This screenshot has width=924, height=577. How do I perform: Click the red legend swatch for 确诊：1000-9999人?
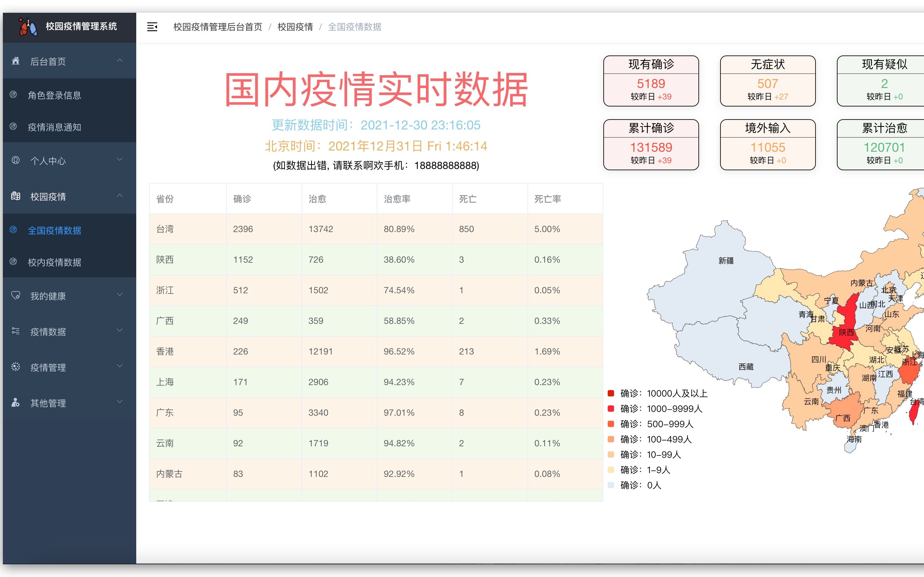[x=611, y=408]
